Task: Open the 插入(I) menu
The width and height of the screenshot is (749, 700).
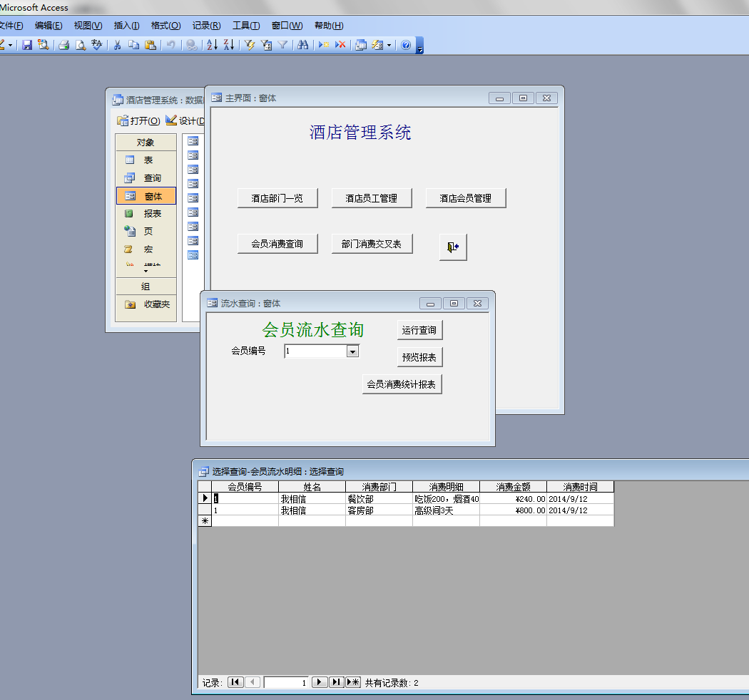Action: [x=126, y=26]
